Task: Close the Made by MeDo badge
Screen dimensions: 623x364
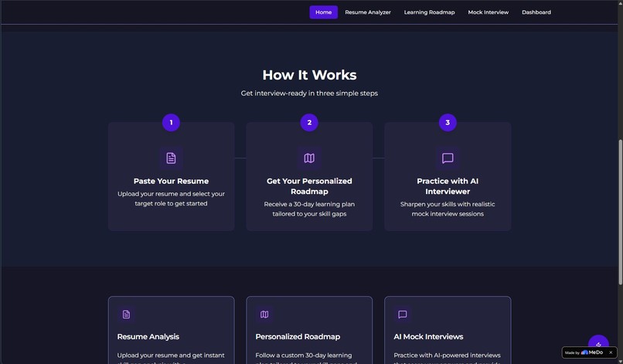Action: (x=611, y=352)
